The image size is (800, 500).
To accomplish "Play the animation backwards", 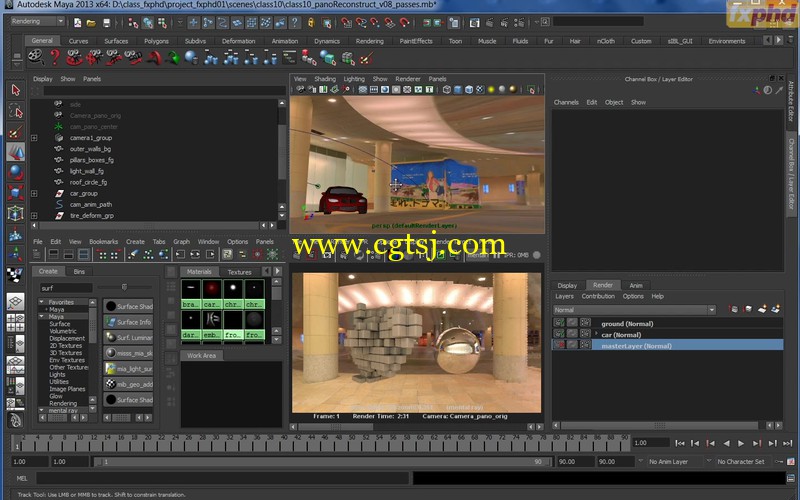I will pos(727,443).
